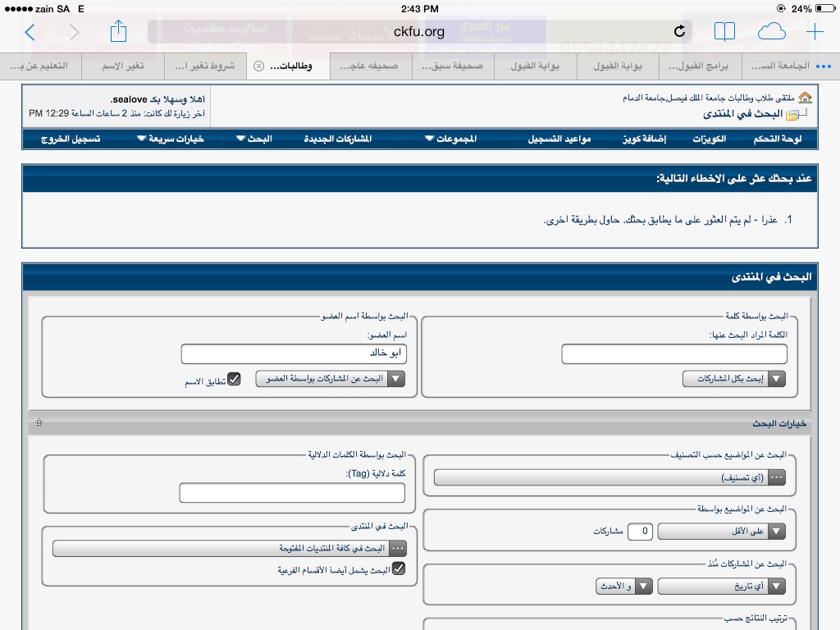The width and height of the screenshot is (840, 630).
Task: Open iCloud tabs cloud icon
Action: 771,32
